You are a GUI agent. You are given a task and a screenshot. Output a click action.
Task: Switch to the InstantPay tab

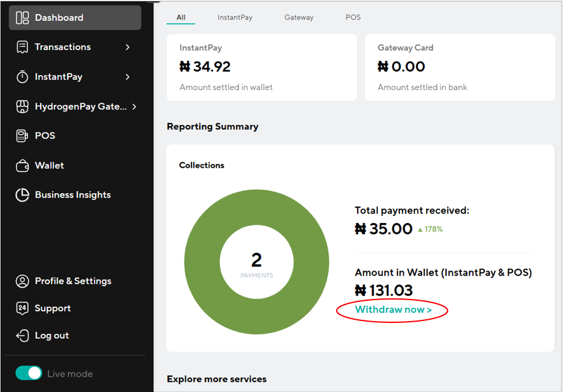(235, 18)
